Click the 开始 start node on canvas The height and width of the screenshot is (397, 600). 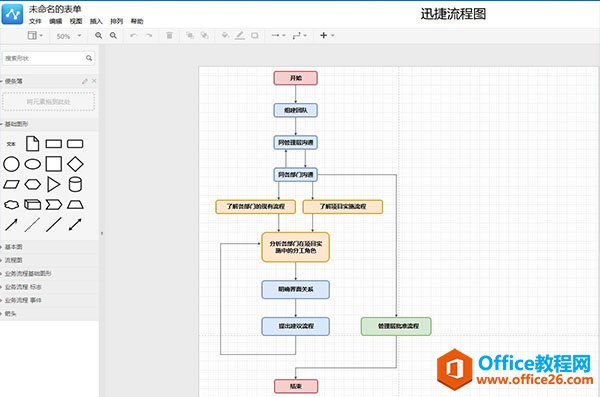[x=295, y=78]
